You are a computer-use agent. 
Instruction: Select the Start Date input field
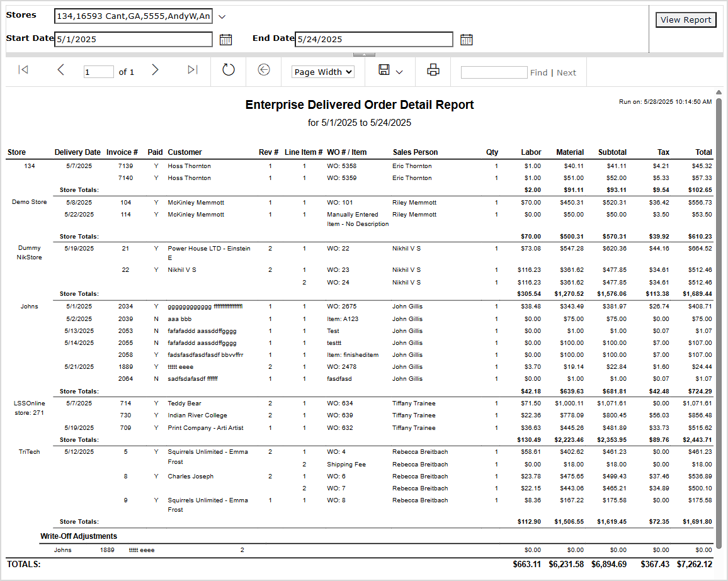click(x=133, y=39)
